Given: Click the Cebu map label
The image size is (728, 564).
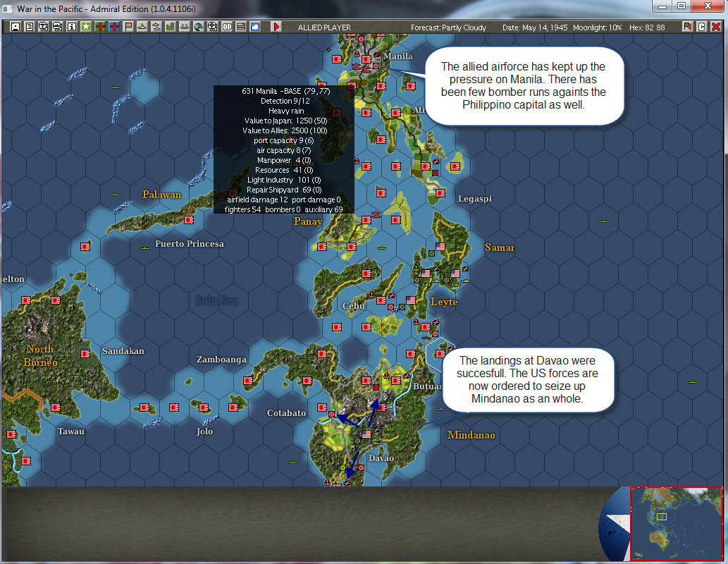Looking at the screenshot, I should click(x=353, y=306).
